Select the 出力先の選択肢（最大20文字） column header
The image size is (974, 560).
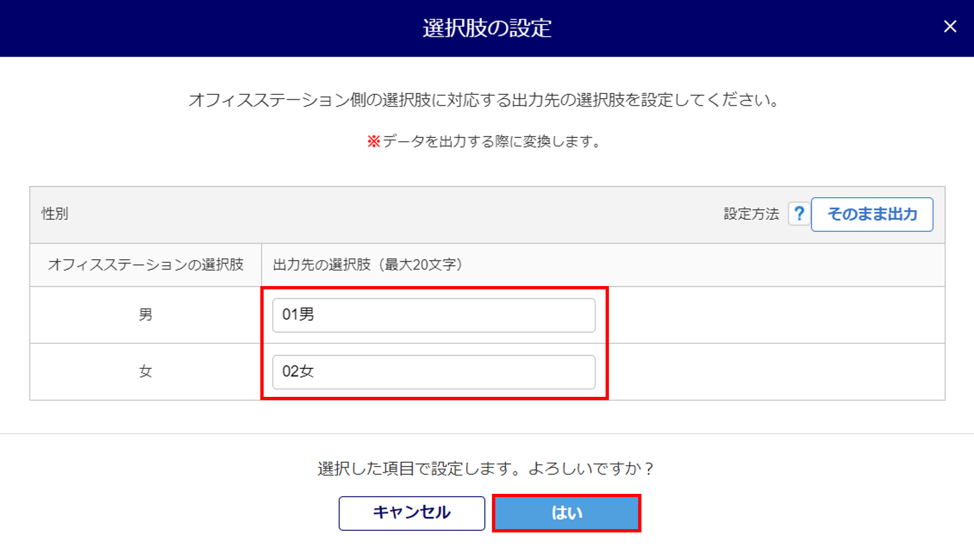[x=368, y=265]
